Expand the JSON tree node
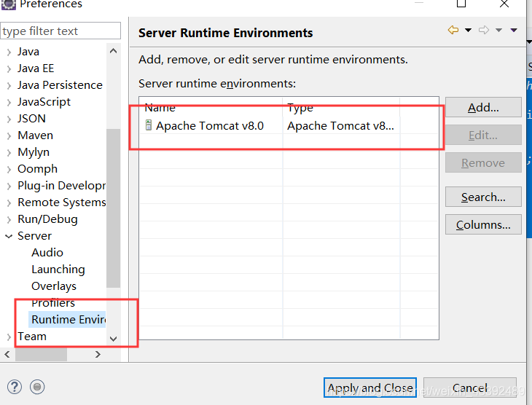 pos(9,119)
